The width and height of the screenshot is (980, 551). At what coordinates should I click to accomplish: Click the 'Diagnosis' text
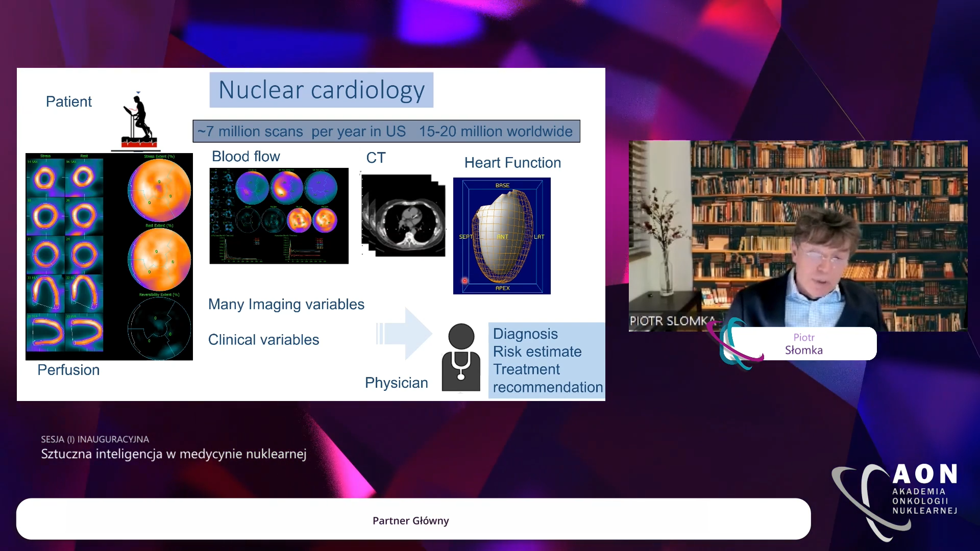(x=525, y=334)
